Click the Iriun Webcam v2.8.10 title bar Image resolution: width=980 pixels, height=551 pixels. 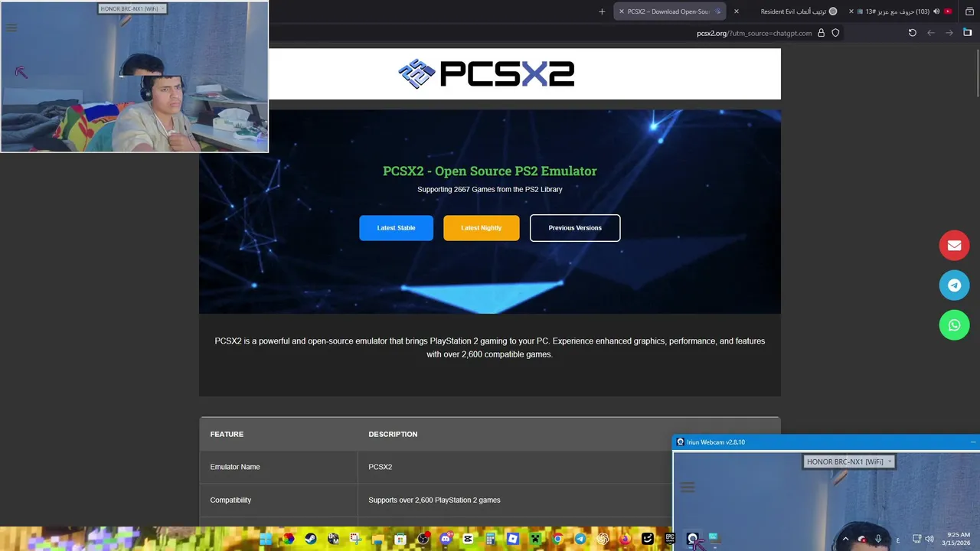[x=825, y=442]
